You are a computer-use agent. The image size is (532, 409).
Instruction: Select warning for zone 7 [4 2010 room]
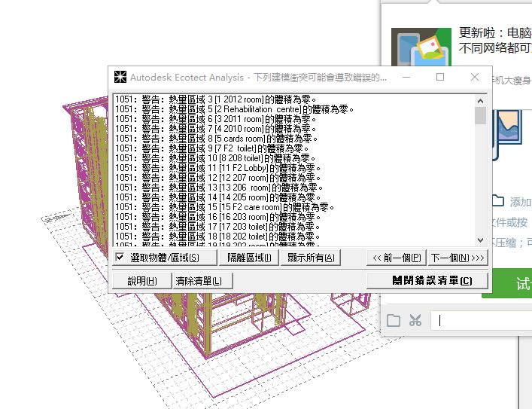215,129
